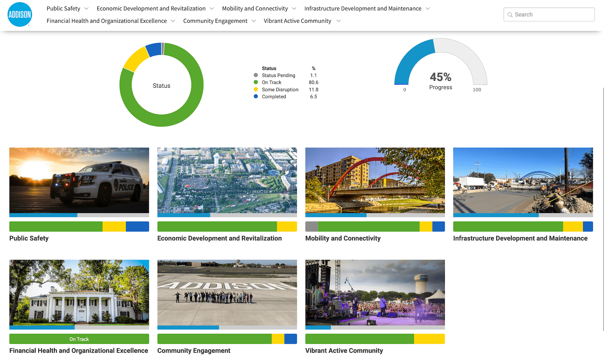Click the 'Status Pending' legend label
This screenshot has height=364, width=604.
[x=279, y=75]
